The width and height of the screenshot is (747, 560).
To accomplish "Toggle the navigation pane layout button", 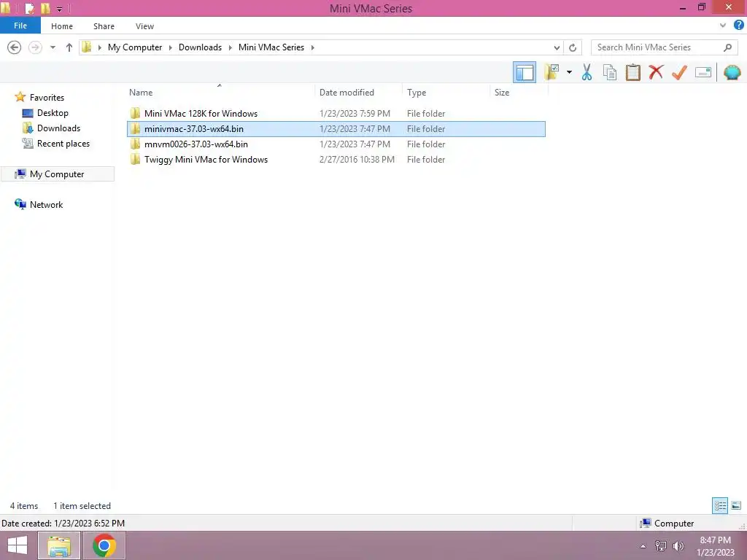I will pyautogui.click(x=524, y=72).
